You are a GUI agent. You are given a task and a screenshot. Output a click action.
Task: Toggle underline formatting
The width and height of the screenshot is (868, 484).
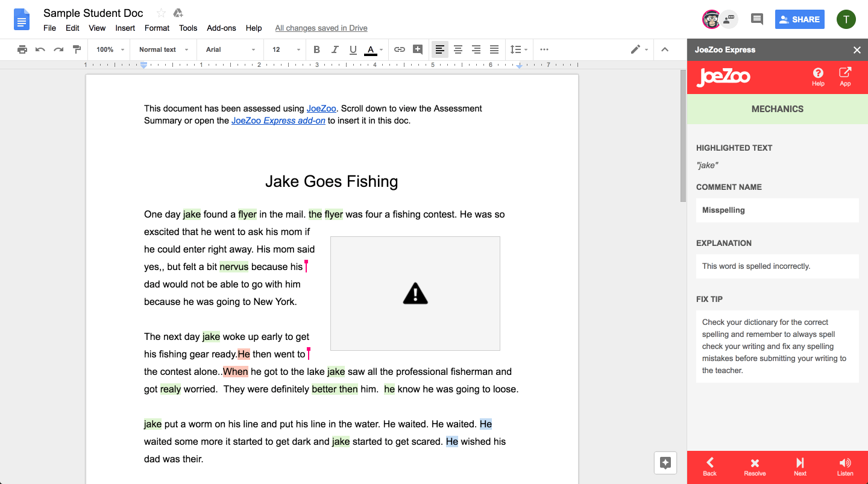(x=353, y=49)
